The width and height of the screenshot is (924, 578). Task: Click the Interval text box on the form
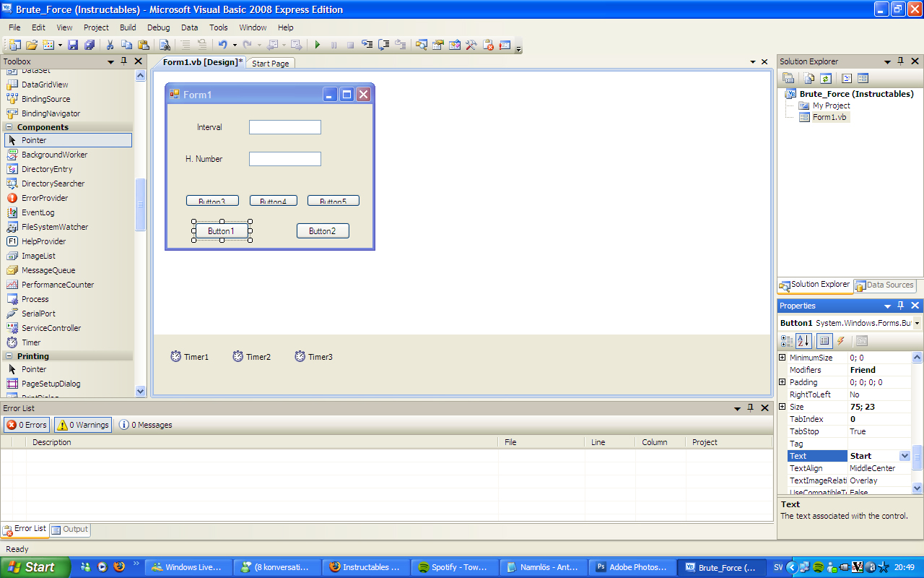pos(285,127)
